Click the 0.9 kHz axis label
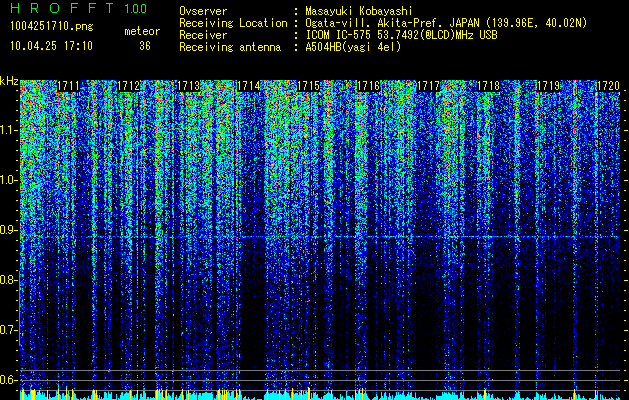The height and width of the screenshot is (400, 629). (x=7, y=230)
